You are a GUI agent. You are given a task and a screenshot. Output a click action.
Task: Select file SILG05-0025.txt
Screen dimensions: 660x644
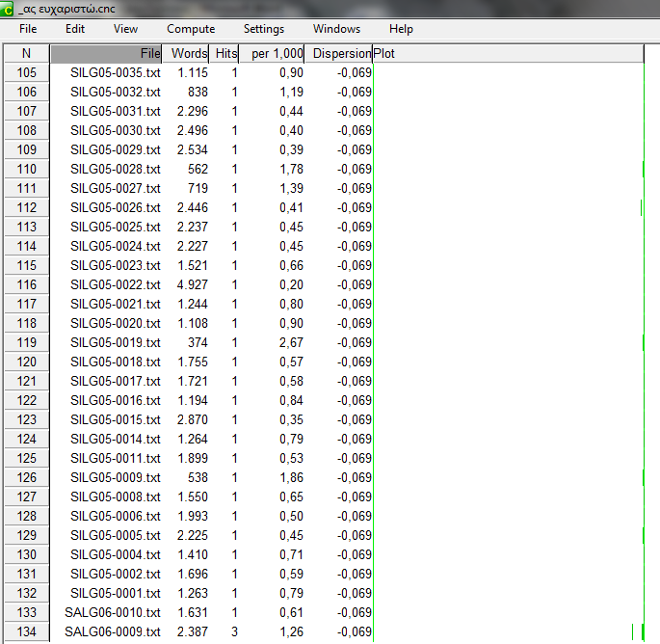116,227
